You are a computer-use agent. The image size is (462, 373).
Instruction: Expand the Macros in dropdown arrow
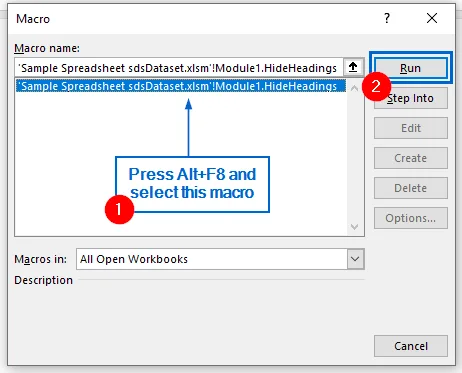pos(355,259)
